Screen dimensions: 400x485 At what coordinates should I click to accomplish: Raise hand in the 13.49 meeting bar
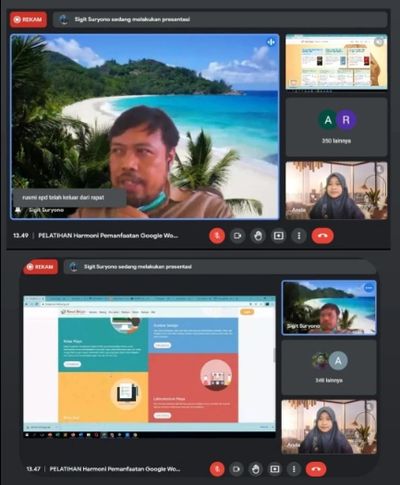(x=258, y=236)
